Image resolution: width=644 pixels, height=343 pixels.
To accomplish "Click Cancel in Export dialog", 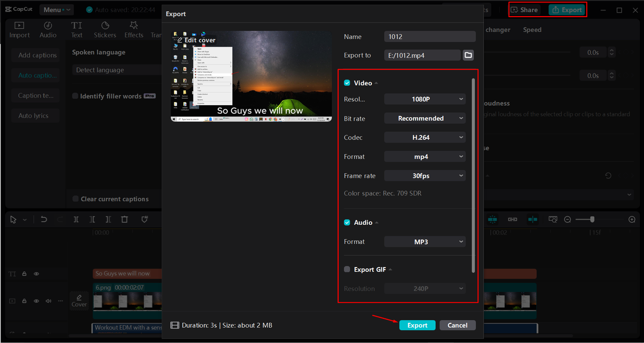I will [457, 325].
